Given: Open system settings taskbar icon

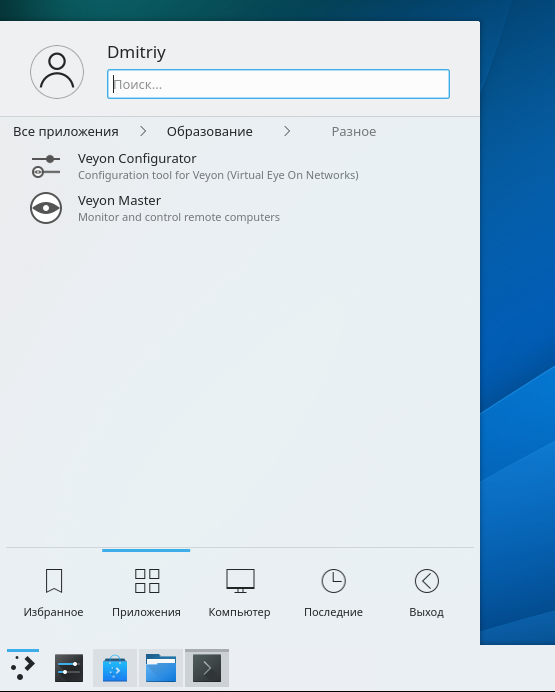Looking at the screenshot, I should point(69,668).
